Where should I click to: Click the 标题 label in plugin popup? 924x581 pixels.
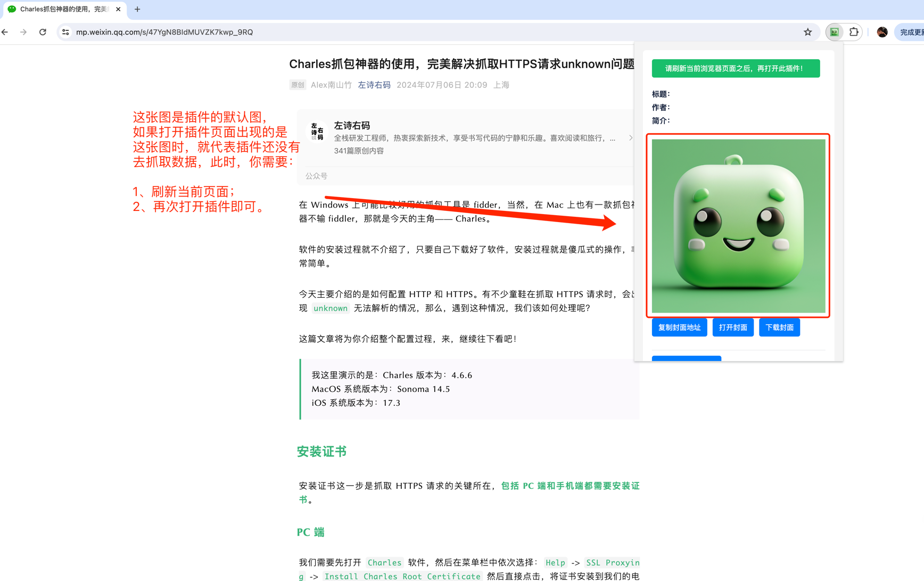click(661, 94)
